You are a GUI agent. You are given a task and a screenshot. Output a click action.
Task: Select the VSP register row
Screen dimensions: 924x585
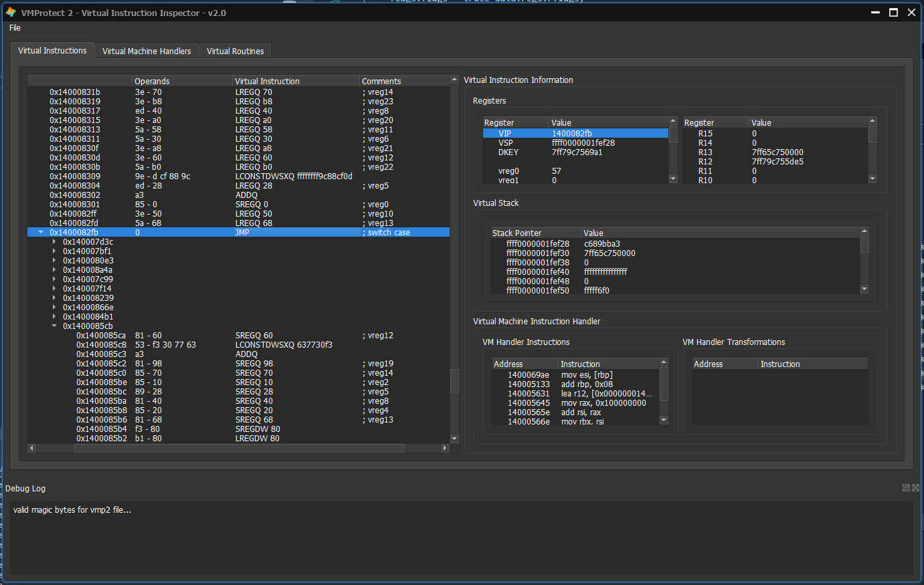pos(575,143)
